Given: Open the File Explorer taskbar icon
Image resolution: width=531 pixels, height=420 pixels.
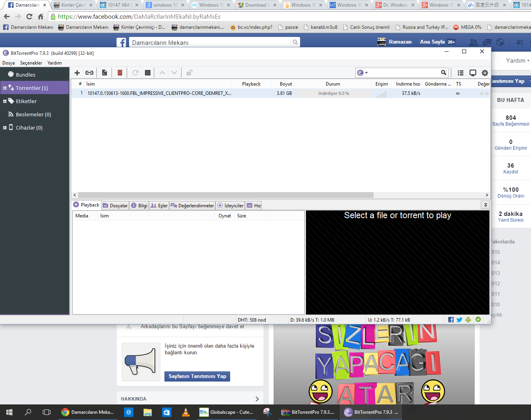Looking at the screenshot, I should (148, 412).
